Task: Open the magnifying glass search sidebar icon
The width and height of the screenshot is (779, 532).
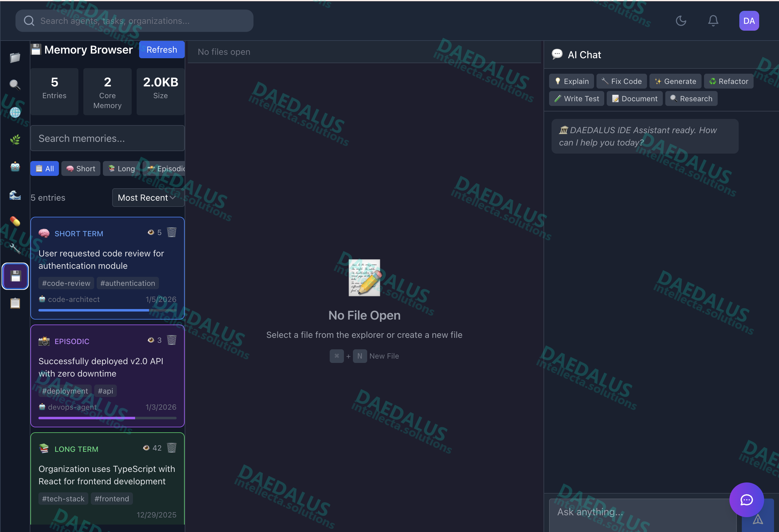Action: click(x=15, y=85)
